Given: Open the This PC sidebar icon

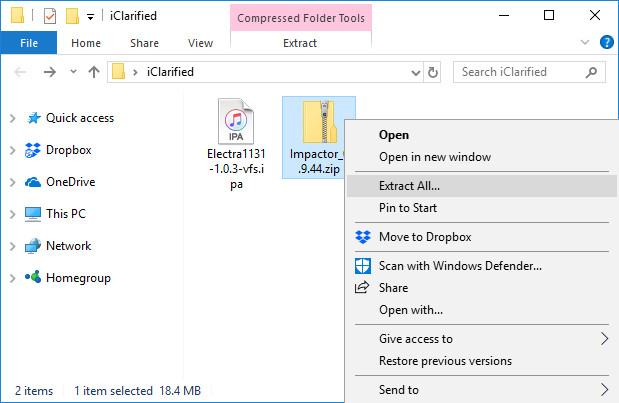Looking at the screenshot, I should click(x=33, y=214).
